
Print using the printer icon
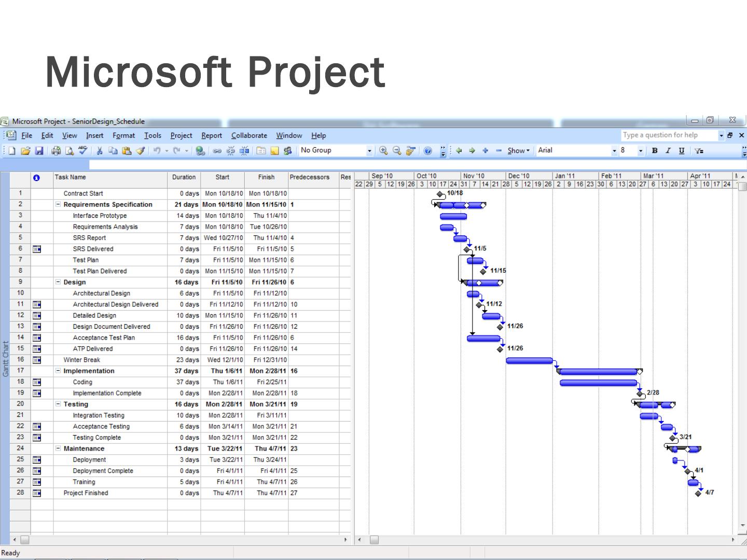56,151
